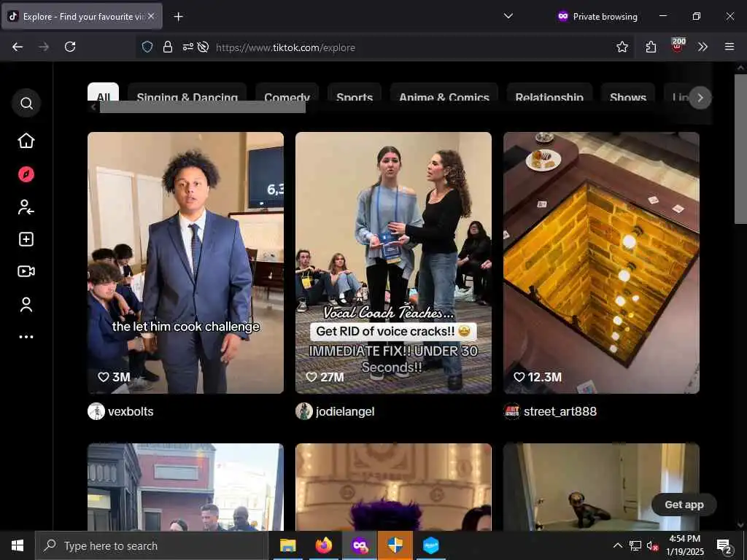
Task: Go back with the browser back arrow
Action: pos(18,47)
